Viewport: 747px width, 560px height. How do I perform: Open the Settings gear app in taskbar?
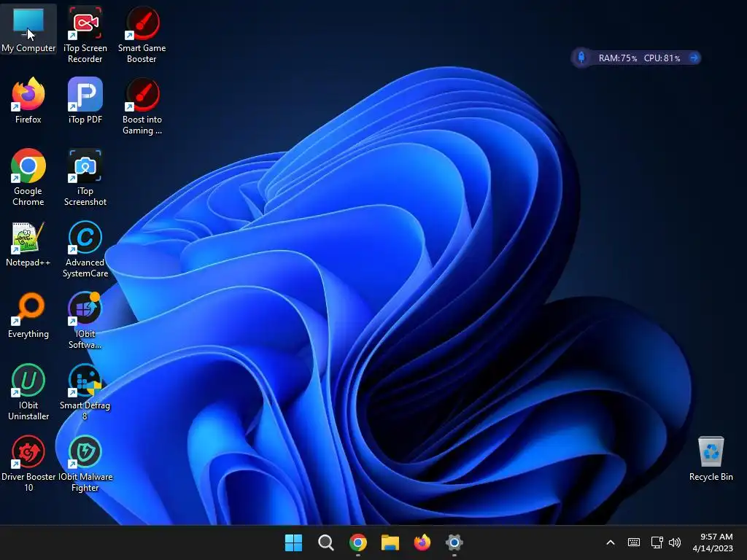tap(454, 542)
